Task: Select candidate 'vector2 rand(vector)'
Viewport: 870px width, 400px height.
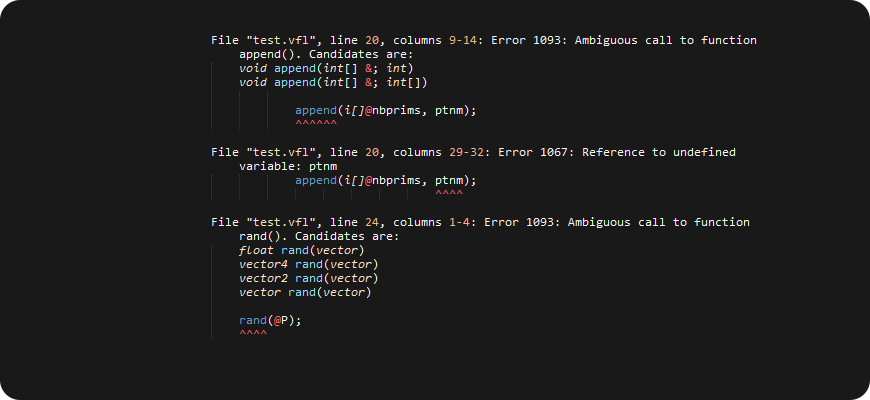Action: (x=308, y=278)
